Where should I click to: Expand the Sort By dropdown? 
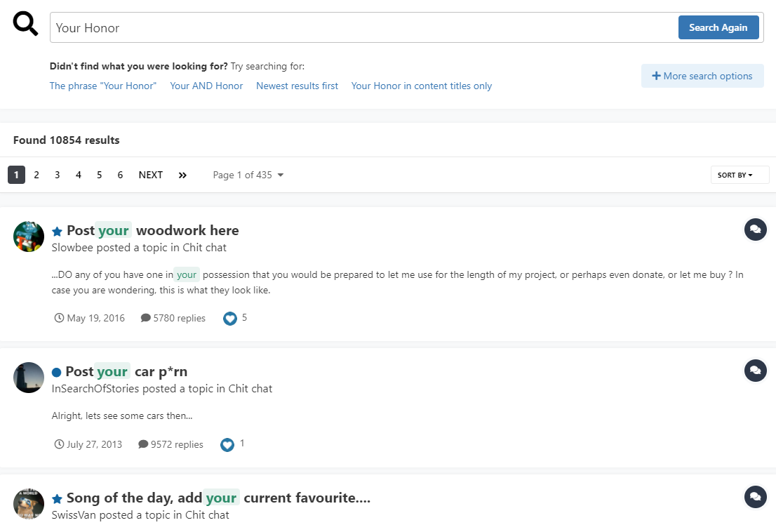click(739, 175)
